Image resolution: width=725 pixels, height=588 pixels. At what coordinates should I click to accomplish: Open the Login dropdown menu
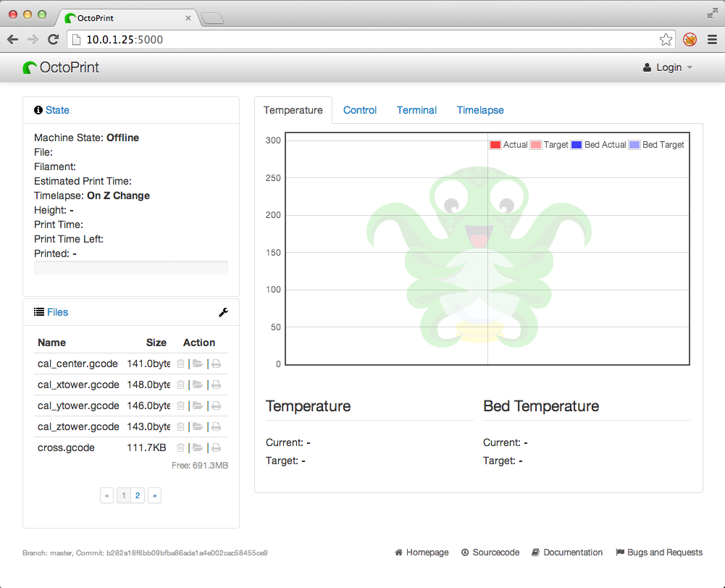coord(668,67)
